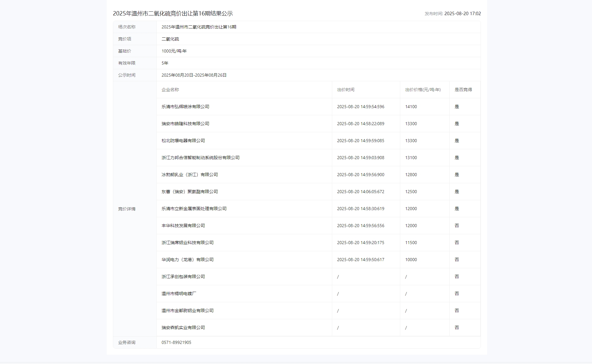592x364 pixels.
Task: Click bid time 2025-08-20 14:59:54:596
Action: [361, 107]
